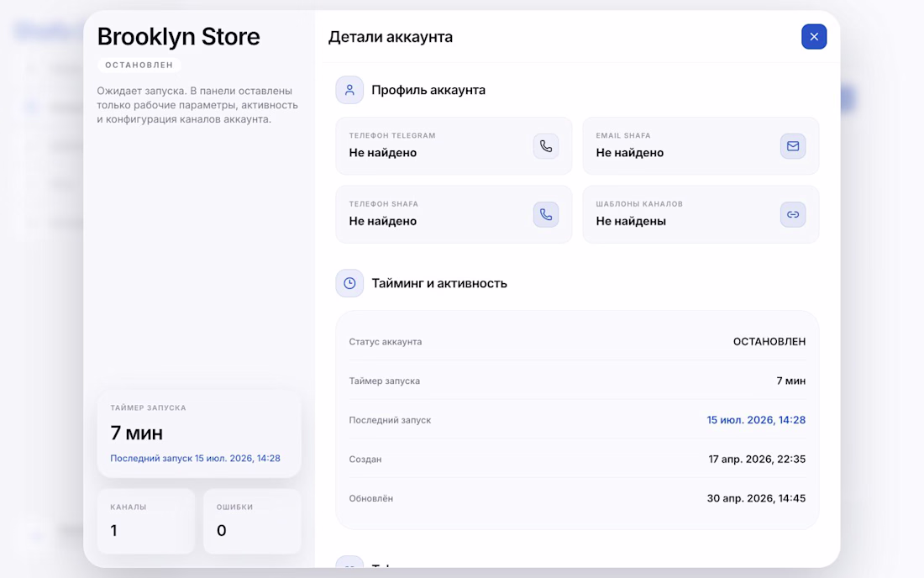This screenshot has width=924, height=578.
Task: Click the Детали аккаунта heading
Action: pyautogui.click(x=390, y=37)
